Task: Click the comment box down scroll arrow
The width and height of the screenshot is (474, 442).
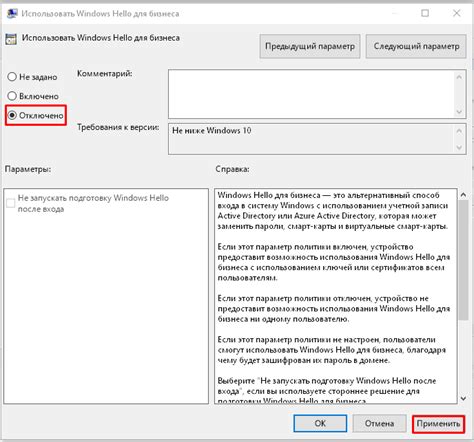Action: click(459, 112)
